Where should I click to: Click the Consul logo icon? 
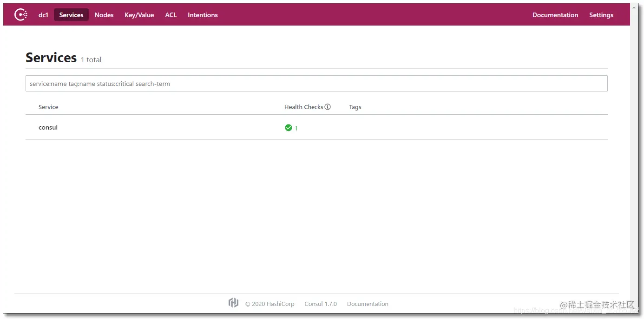tap(21, 15)
